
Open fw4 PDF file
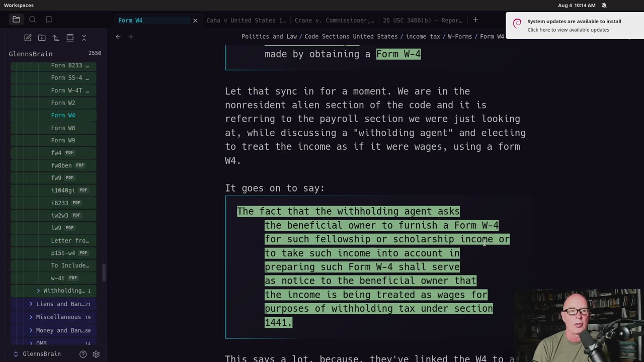[x=53, y=153]
